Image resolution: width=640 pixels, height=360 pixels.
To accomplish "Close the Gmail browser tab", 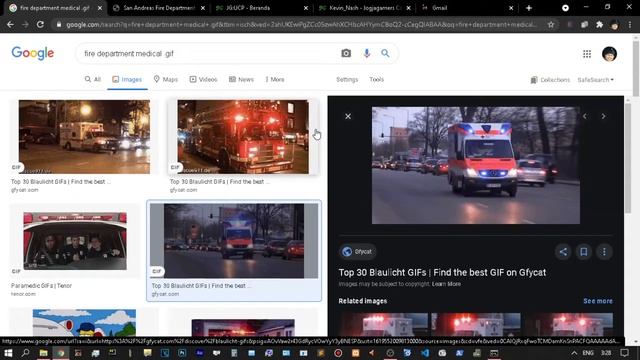I will click(511, 8).
